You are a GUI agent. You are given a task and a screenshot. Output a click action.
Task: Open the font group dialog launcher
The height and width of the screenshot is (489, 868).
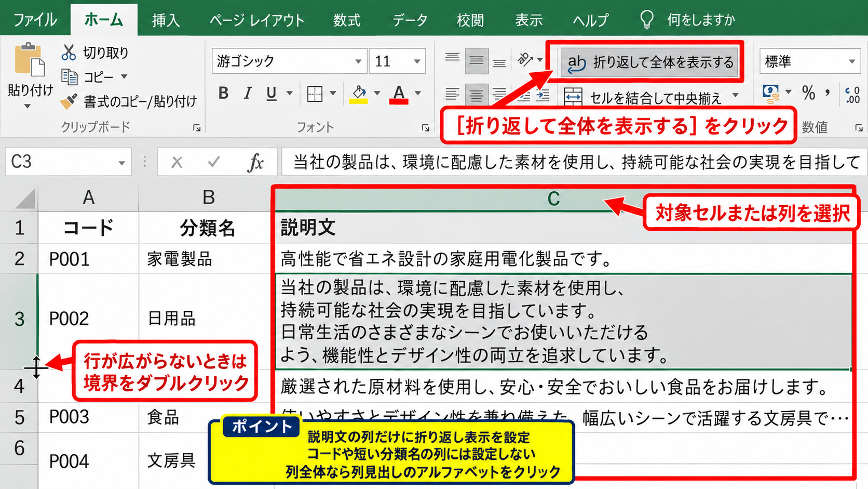426,128
